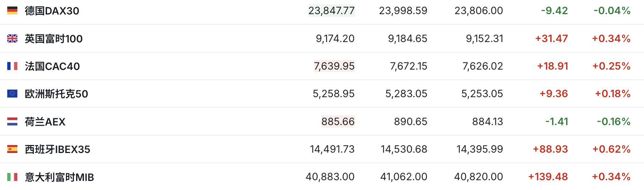The image size is (644, 190).
Task: Click the MIB percent change +0.34%
Action: tap(611, 177)
